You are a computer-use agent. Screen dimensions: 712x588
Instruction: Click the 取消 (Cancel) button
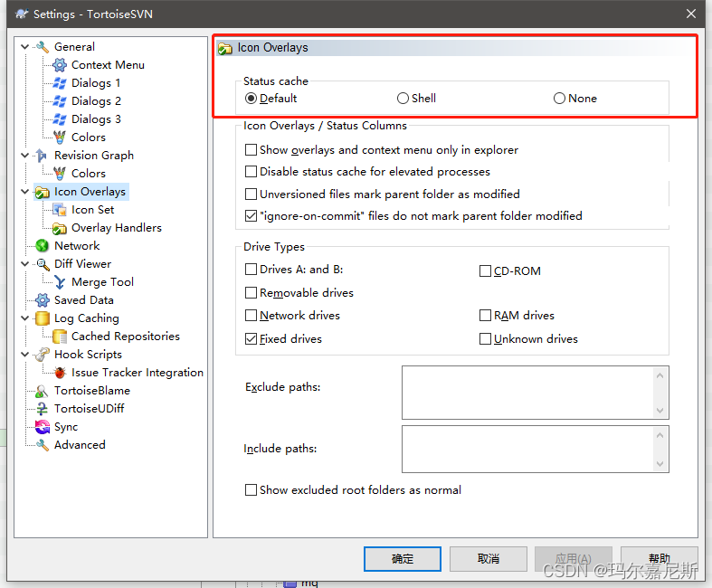(x=489, y=559)
